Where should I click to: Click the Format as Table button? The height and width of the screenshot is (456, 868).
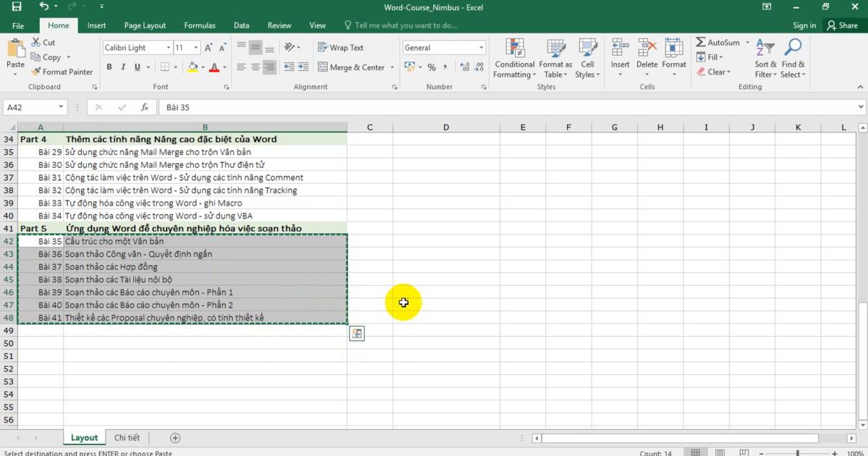pos(555,58)
